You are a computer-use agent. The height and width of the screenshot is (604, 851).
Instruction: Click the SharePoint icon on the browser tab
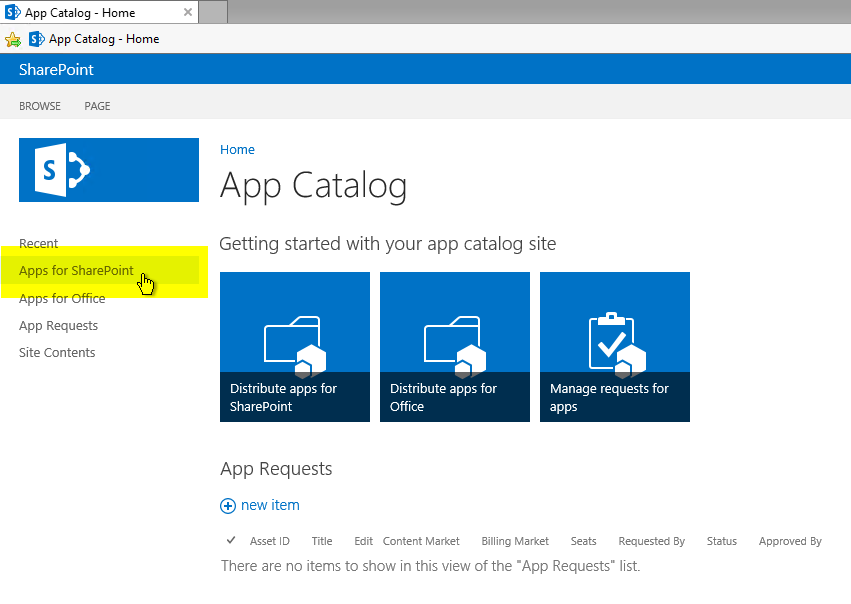click(13, 12)
